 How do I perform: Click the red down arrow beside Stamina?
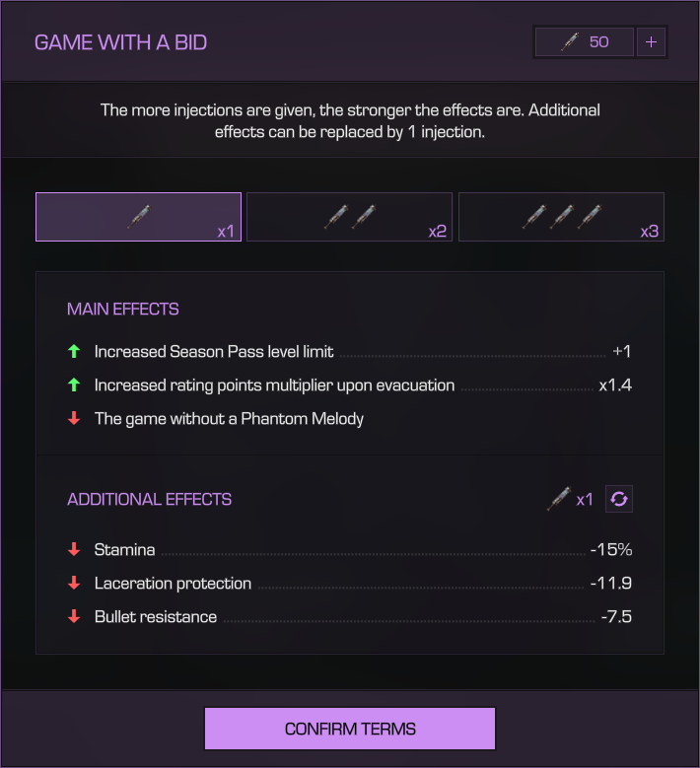tap(74, 550)
